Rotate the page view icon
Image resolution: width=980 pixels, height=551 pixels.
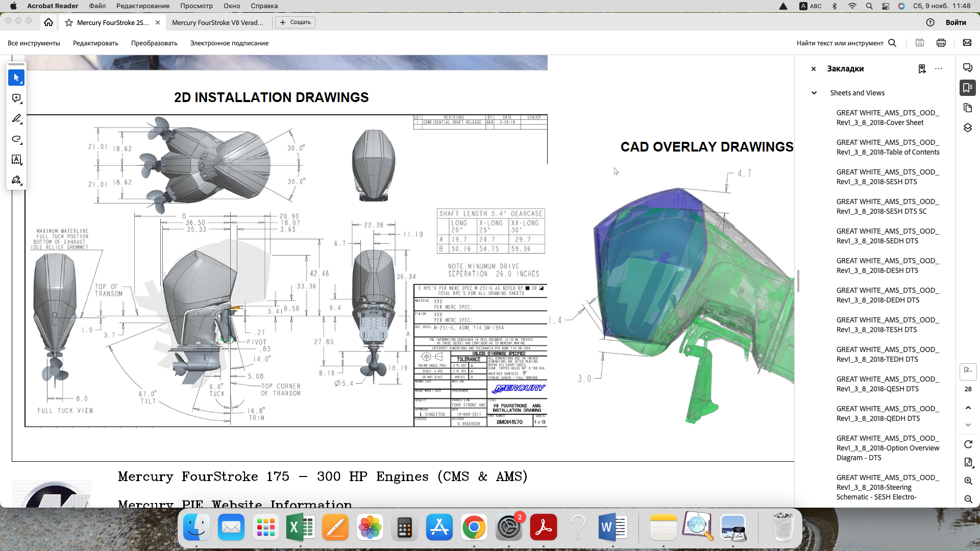coord(968,444)
